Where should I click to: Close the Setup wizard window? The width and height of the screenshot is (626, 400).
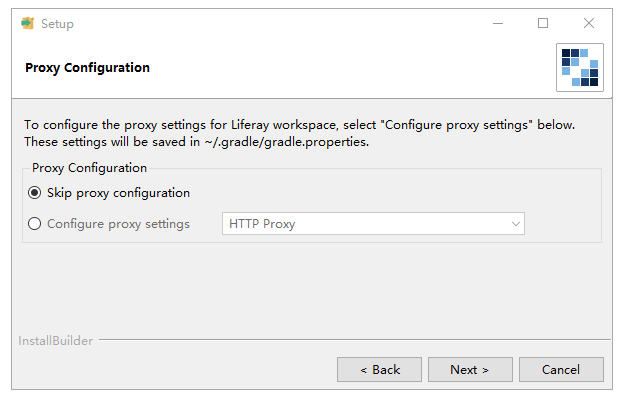[589, 23]
